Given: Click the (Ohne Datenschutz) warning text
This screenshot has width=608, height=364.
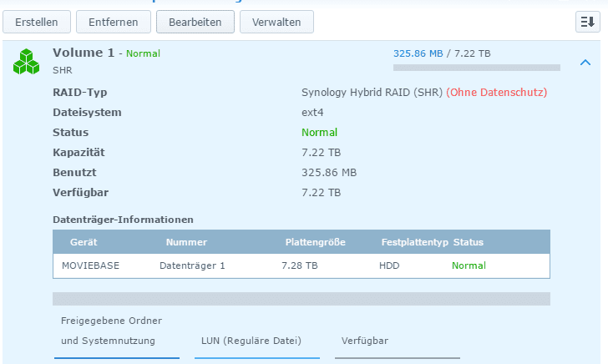Looking at the screenshot, I should tap(496, 93).
